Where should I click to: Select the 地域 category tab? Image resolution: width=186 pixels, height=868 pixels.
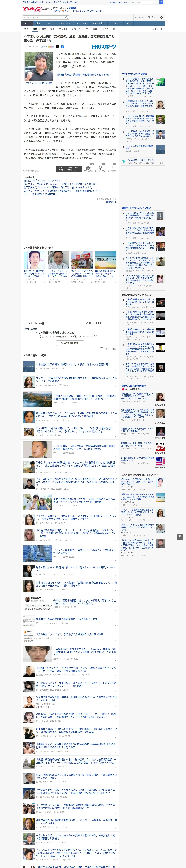pos(114,29)
